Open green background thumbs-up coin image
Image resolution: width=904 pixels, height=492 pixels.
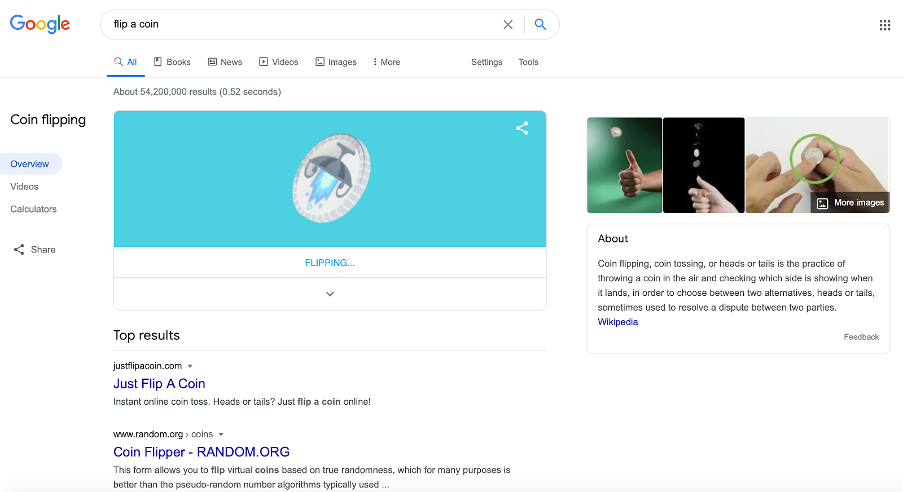(x=624, y=165)
